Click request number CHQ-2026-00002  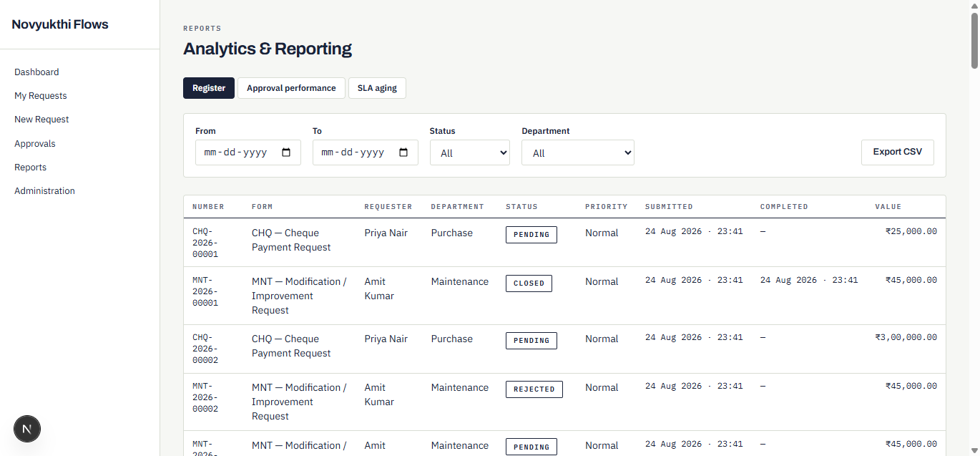click(205, 349)
